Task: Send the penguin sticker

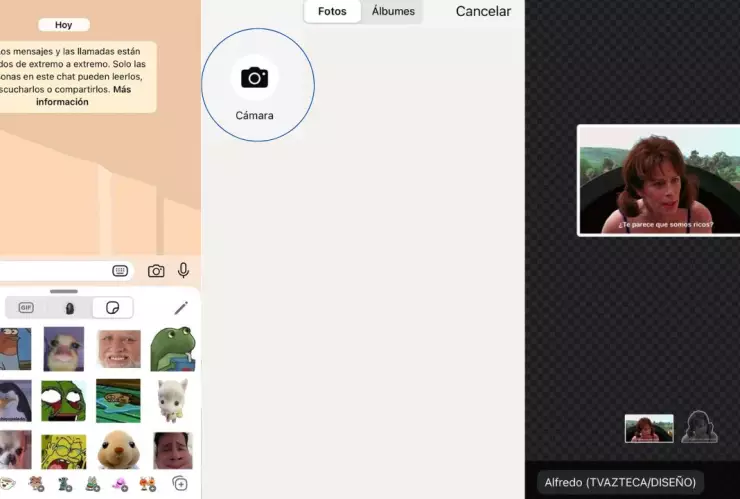Action: pos(16,401)
